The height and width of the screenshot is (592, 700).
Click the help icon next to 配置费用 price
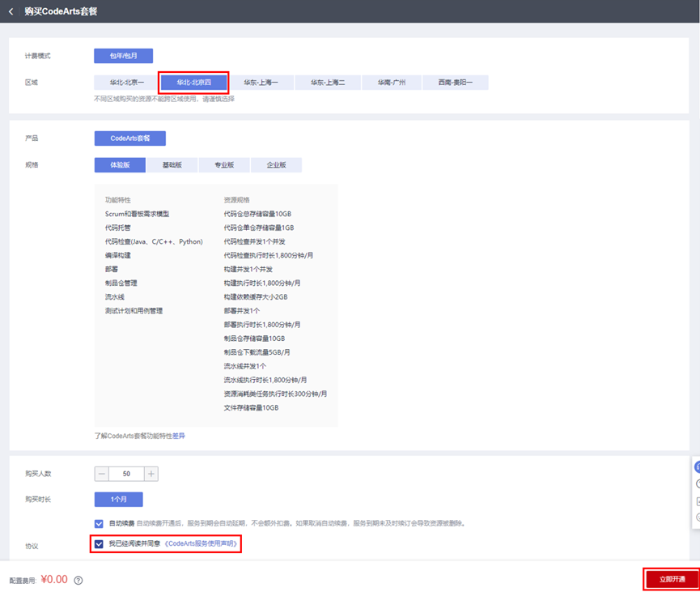coord(78,580)
